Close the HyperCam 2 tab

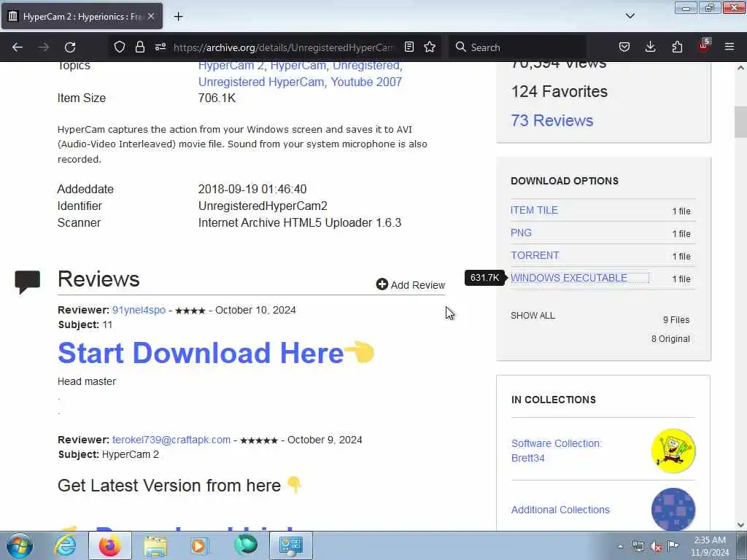tap(151, 16)
